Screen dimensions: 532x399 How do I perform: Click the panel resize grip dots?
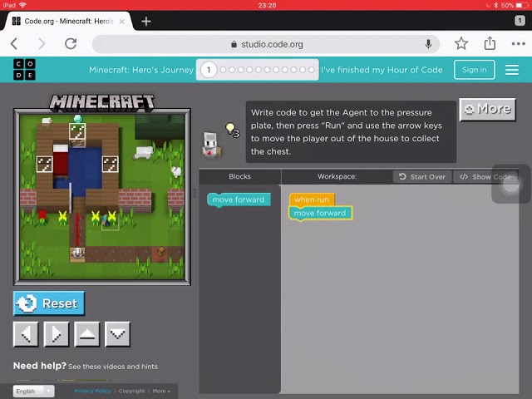pos(195,193)
